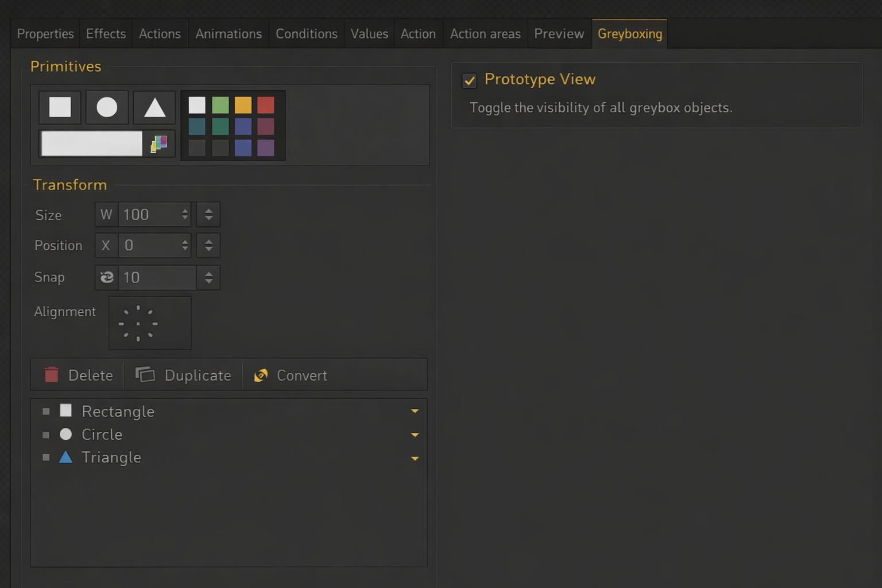Click the Duplicate button

pyautogui.click(x=183, y=375)
